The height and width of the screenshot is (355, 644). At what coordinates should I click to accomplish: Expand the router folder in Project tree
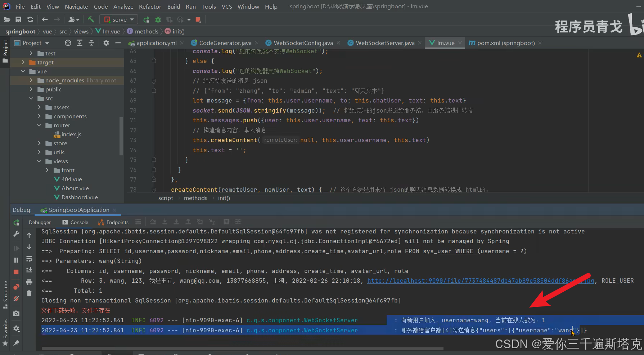point(40,125)
